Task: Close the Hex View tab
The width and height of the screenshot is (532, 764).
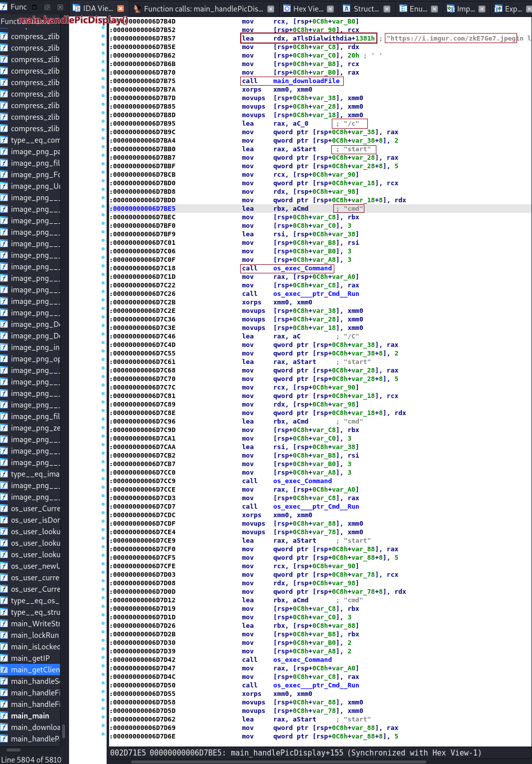Action: 330,9
